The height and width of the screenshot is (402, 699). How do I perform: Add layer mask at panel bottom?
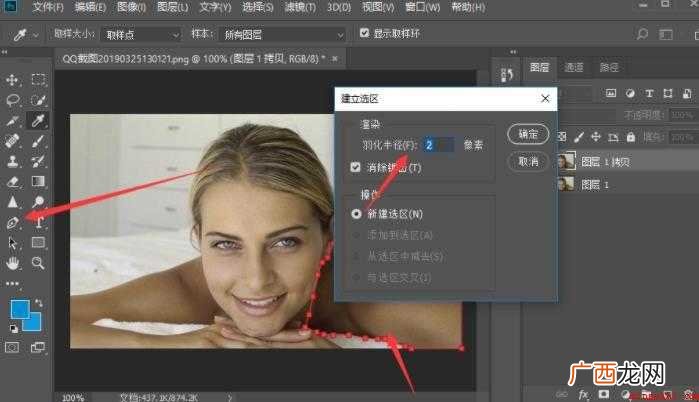click(604, 394)
